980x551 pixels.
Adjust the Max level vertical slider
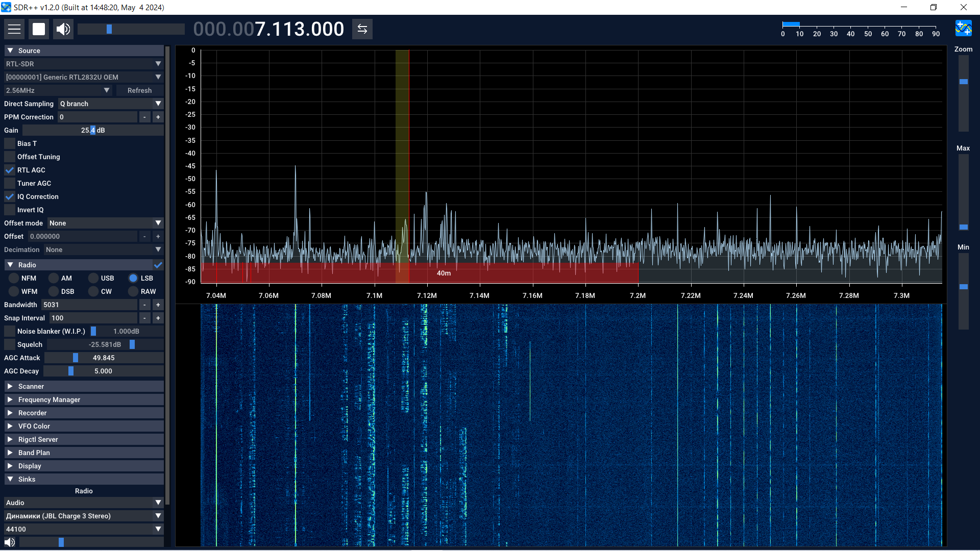point(964,192)
